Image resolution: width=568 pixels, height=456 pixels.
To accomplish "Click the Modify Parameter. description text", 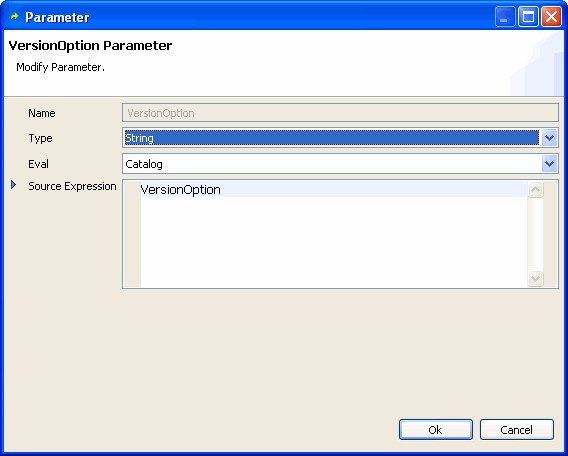I will [60, 67].
